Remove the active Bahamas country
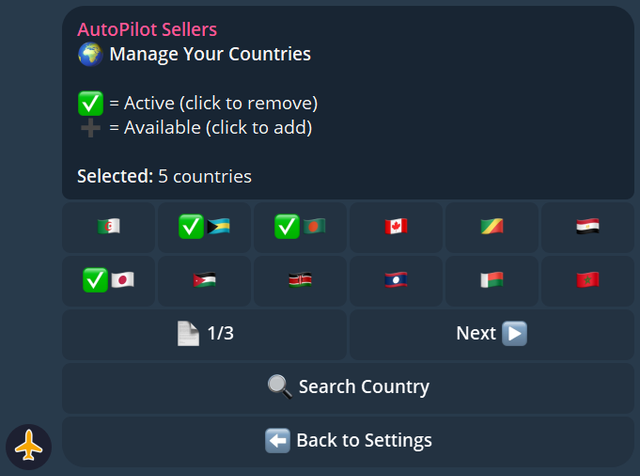This screenshot has height=476, width=640. click(x=204, y=227)
